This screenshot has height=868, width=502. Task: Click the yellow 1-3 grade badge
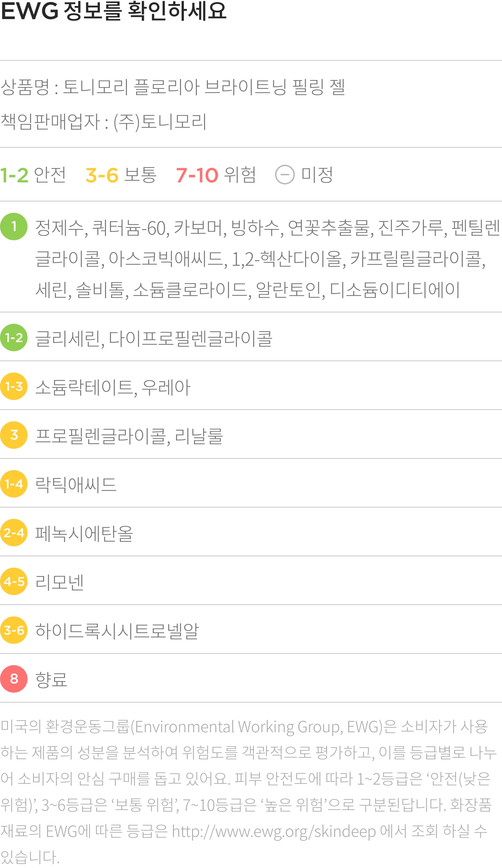click(x=14, y=386)
